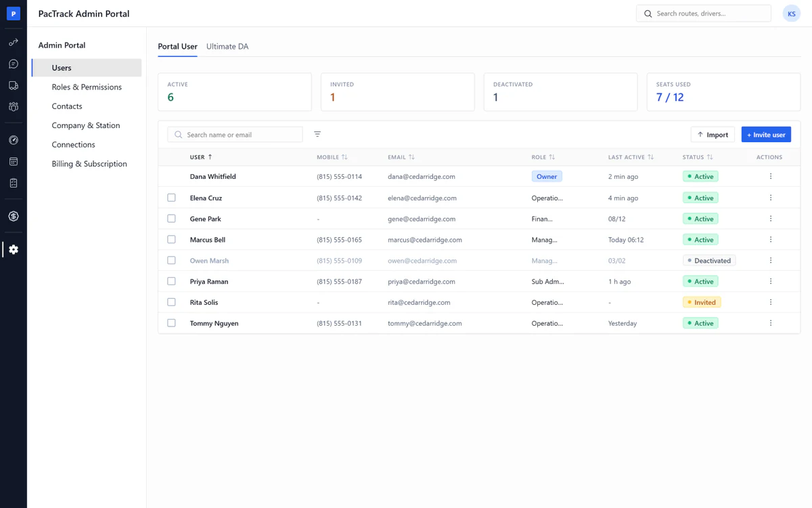Switch to the Ultimate DA tab

click(227, 47)
